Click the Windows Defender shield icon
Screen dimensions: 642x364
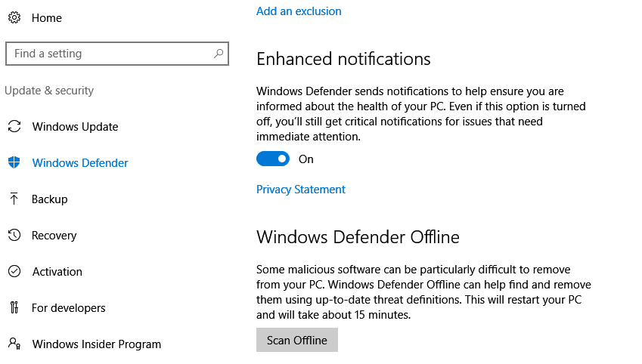coord(14,162)
